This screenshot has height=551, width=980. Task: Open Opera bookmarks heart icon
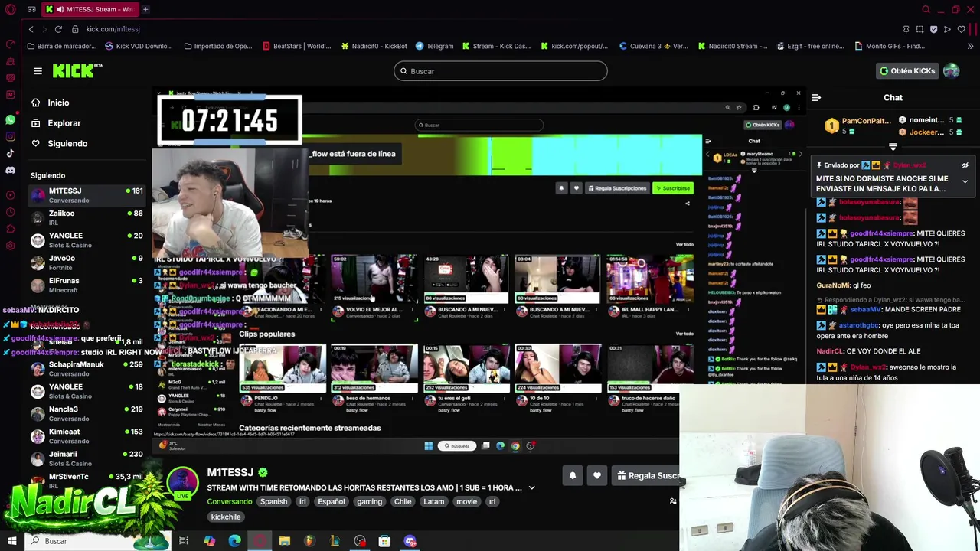[961, 29]
